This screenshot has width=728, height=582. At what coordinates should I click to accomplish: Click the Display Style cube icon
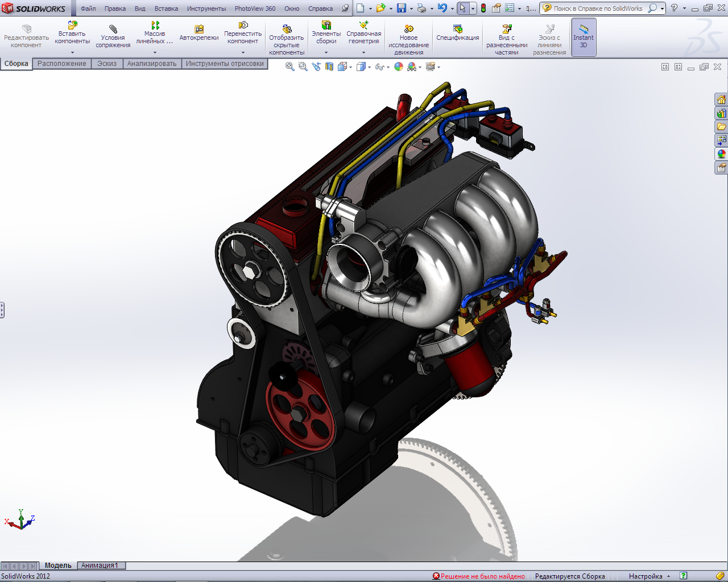point(361,66)
